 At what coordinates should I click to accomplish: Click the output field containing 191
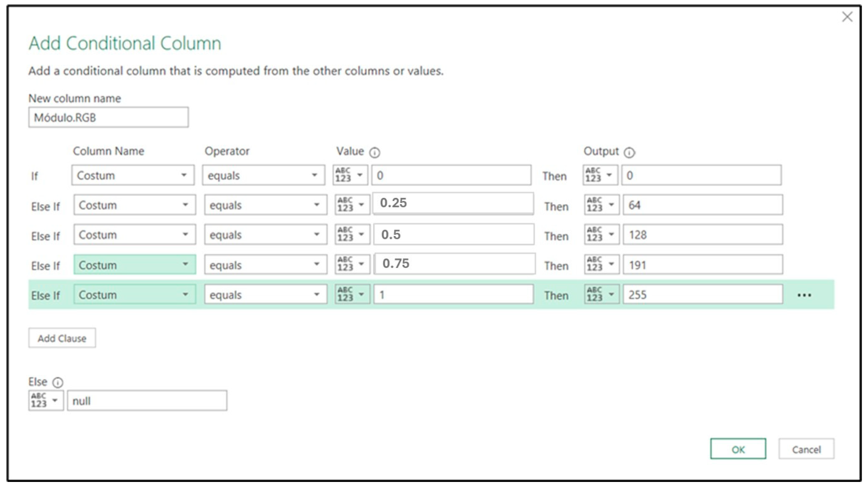click(703, 264)
